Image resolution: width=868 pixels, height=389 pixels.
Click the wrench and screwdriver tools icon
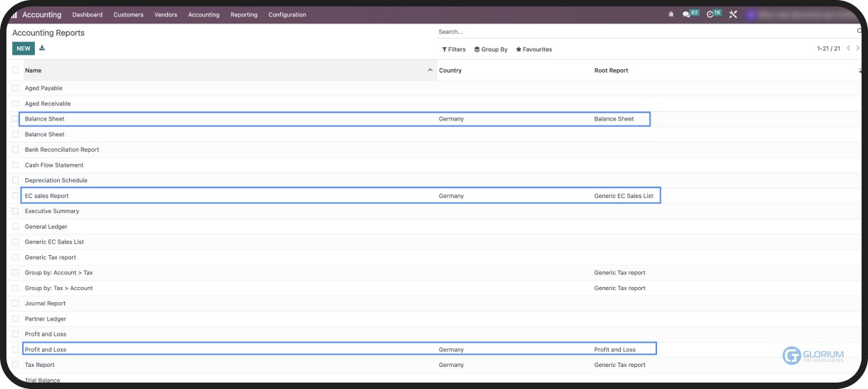point(733,15)
